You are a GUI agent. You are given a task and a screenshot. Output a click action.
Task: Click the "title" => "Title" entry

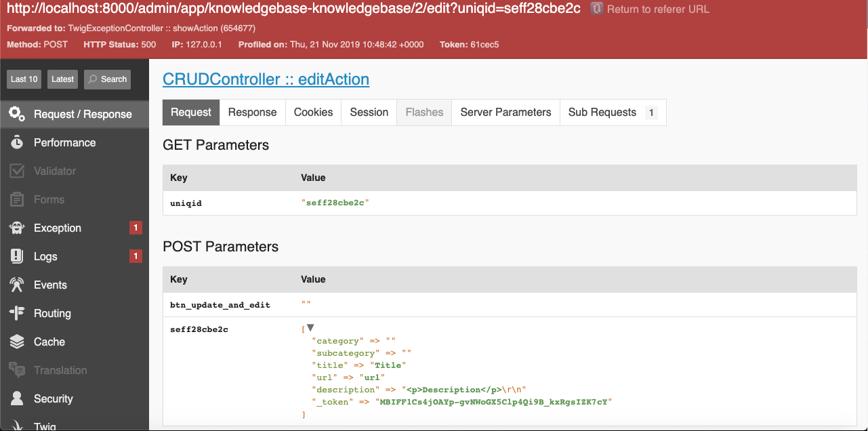click(x=358, y=365)
